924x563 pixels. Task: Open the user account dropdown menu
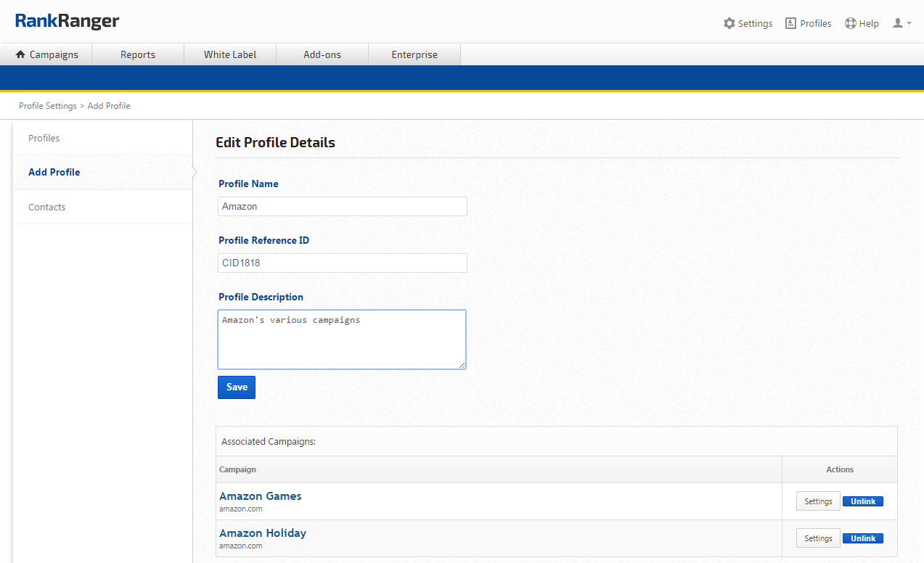click(901, 23)
